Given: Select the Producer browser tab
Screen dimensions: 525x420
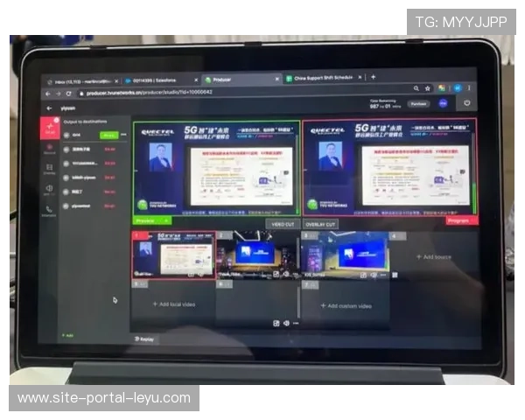Looking at the screenshot, I should (241, 80).
